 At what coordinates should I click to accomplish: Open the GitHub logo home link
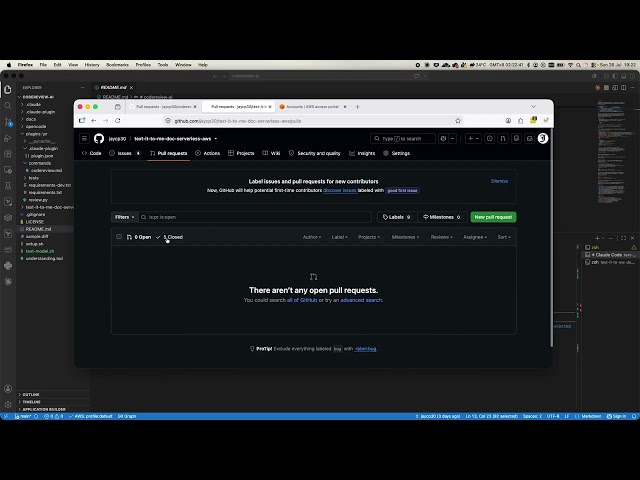[x=99, y=139]
